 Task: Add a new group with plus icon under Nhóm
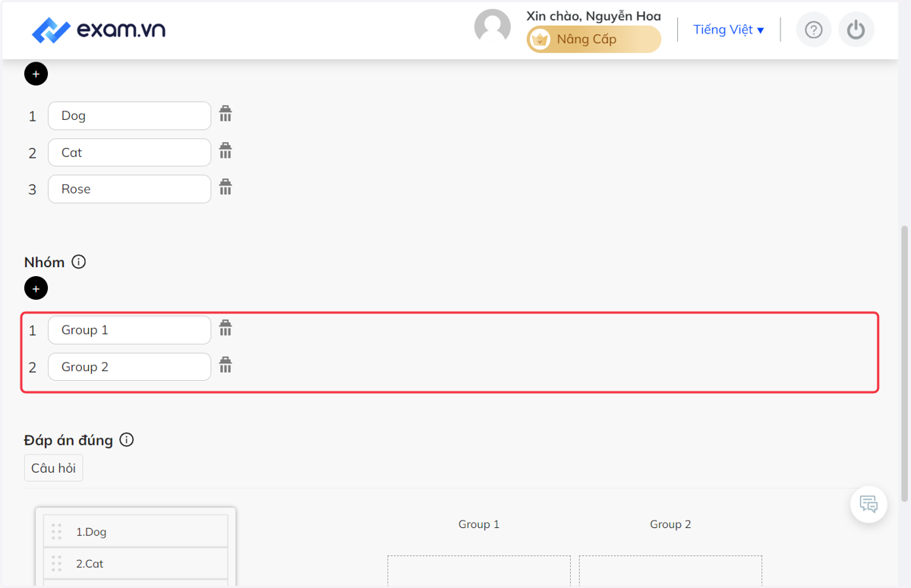(x=36, y=288)
